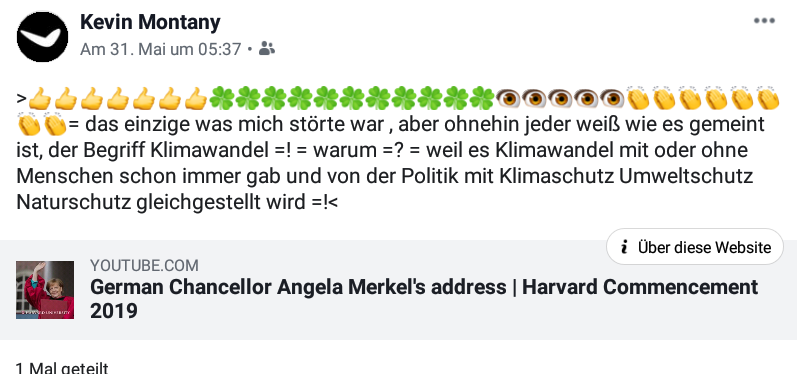The image size is (797, 374).
Task: Click the first four-leaf clover emoji
Action: click(x=222, y=98)
